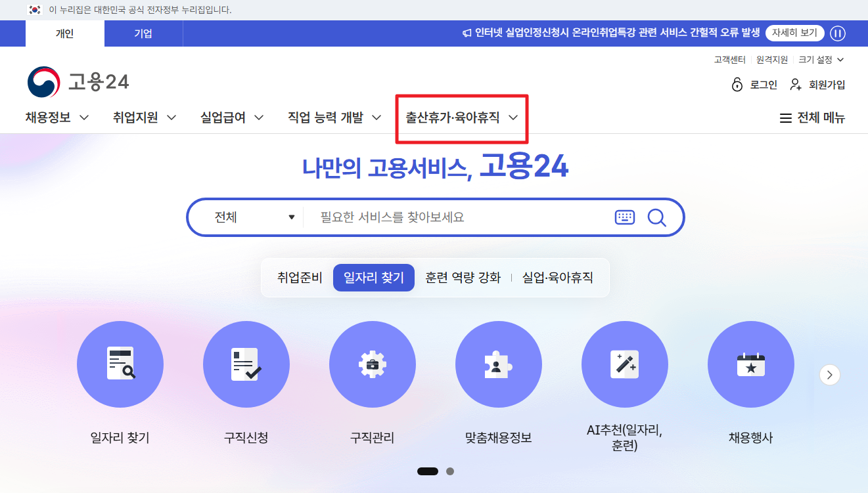Switch to the 개인 tab
The height and width of the screenshot is (493, 868).
click(65, 33)
